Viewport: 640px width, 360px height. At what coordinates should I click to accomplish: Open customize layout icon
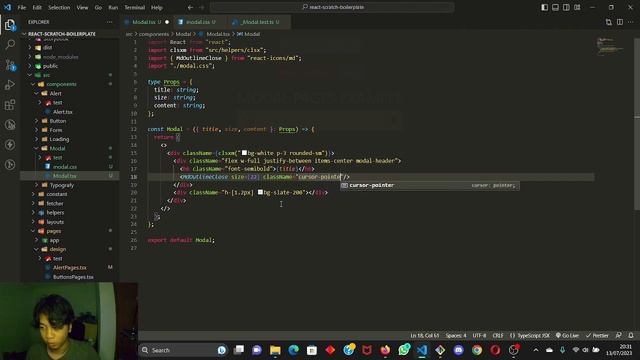(577, 7)
